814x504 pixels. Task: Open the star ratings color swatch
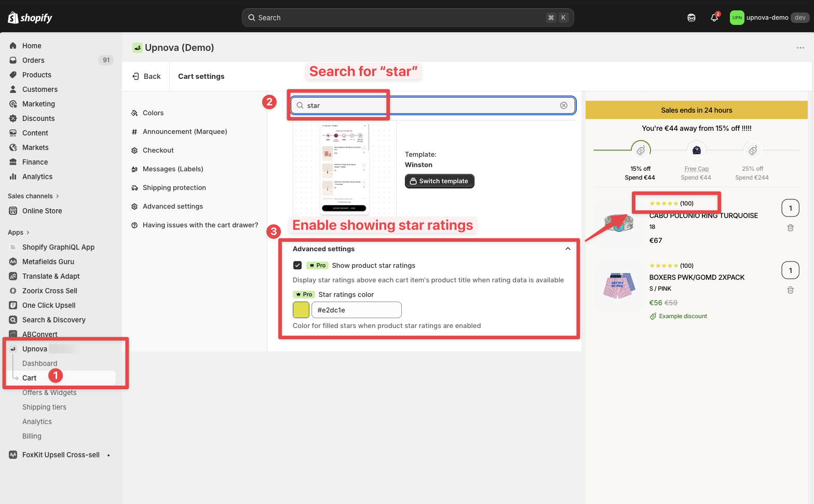(301, 310)
